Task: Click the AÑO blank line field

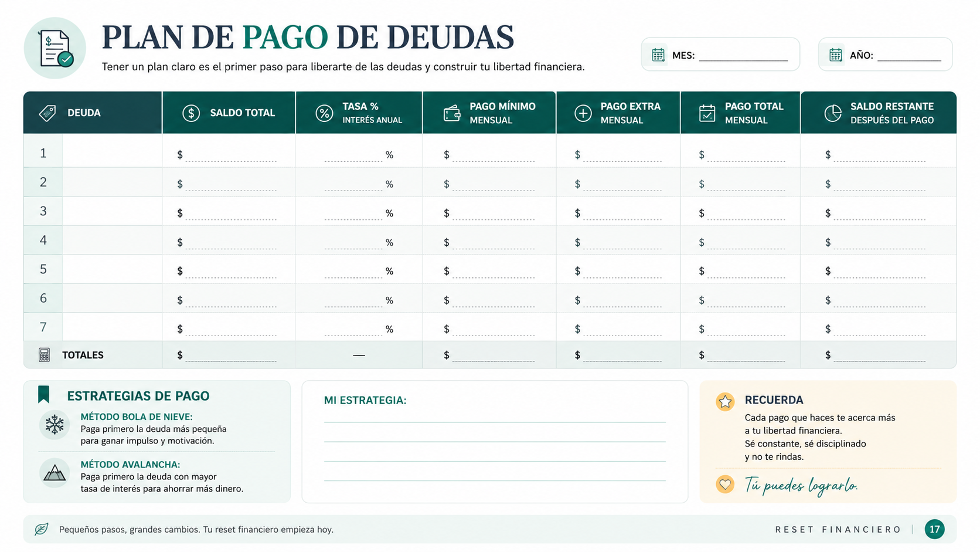Action: coord(909,56)
